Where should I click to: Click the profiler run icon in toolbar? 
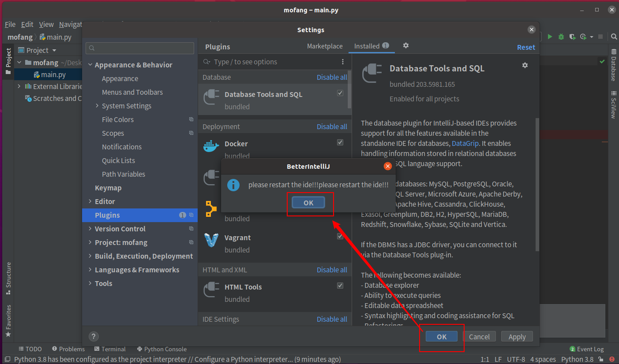(x=583, y=37)
